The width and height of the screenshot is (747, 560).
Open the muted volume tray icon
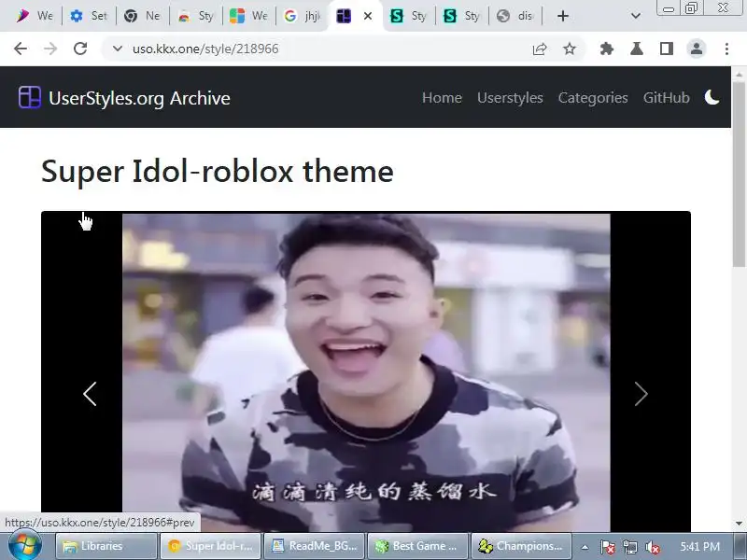[653, 547]
